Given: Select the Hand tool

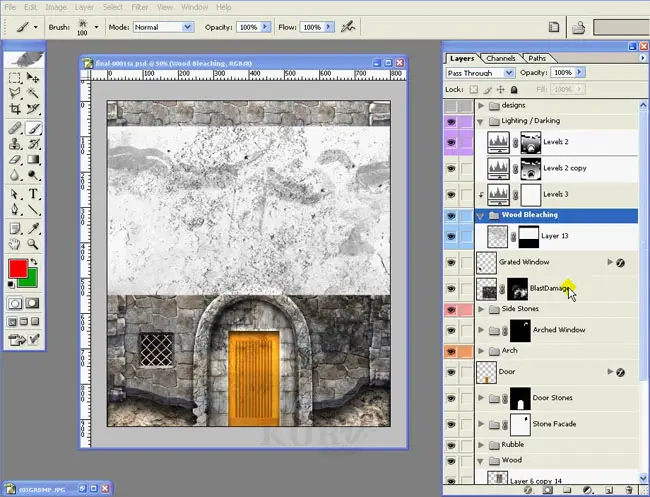Looking at the screenshot, I should (x=15, y=244).
